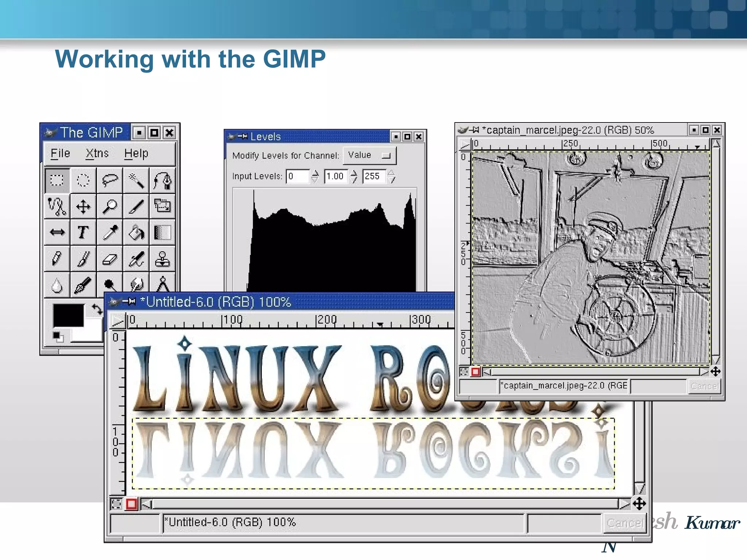
Task: Toggle Quick Mask off in Untitled-6.0 window
Action: point(116,504)
